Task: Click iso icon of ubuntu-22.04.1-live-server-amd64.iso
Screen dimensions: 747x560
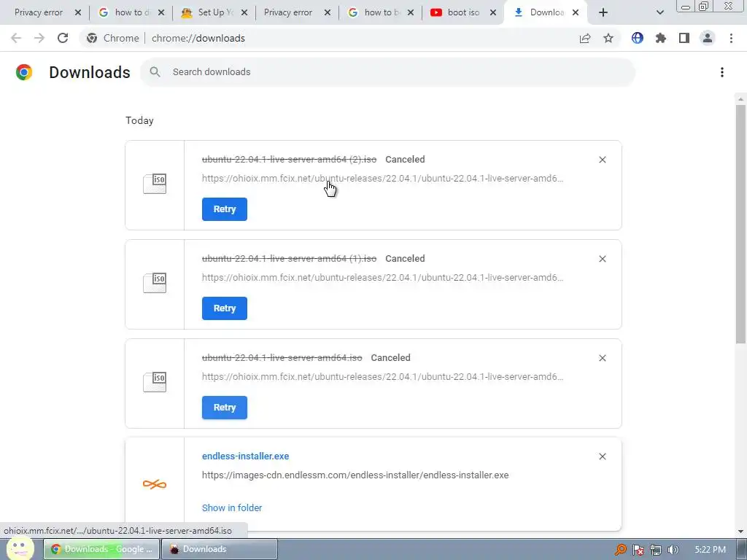Action: 155,382
